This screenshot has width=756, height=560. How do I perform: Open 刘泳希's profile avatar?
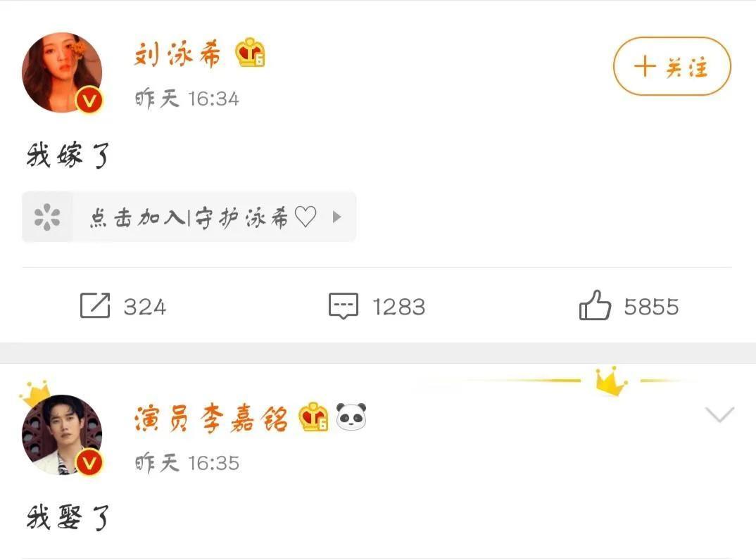click(62, 72)
